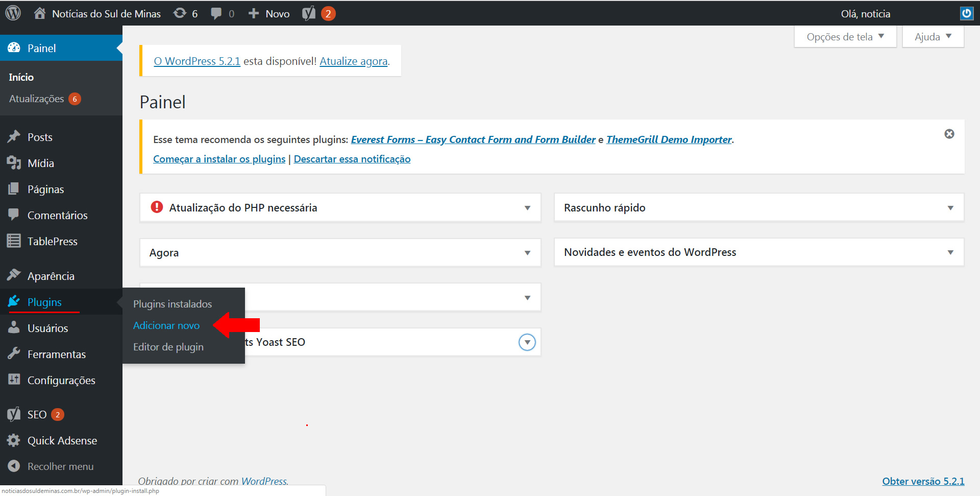
Task: Open the Yoast icon in the admin bar
Action: pyautogui.click(x=309, y=13)
